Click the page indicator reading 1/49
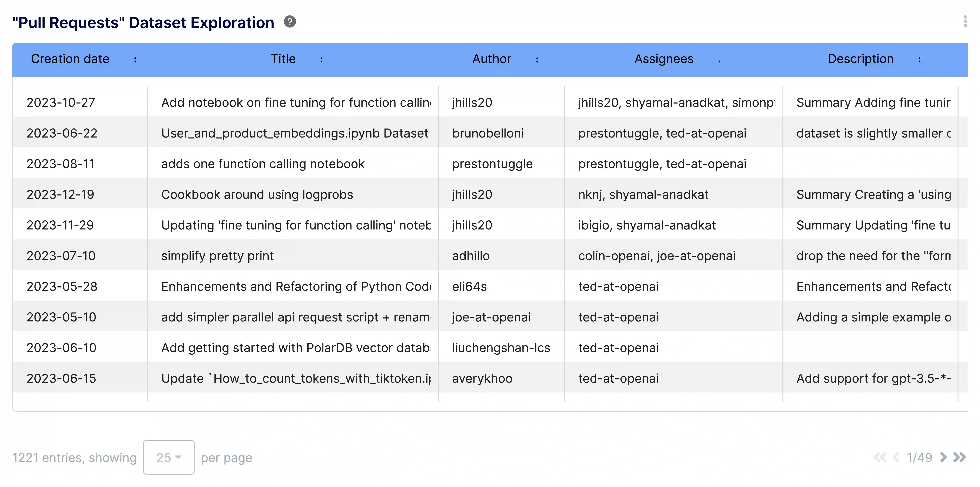 920,458
